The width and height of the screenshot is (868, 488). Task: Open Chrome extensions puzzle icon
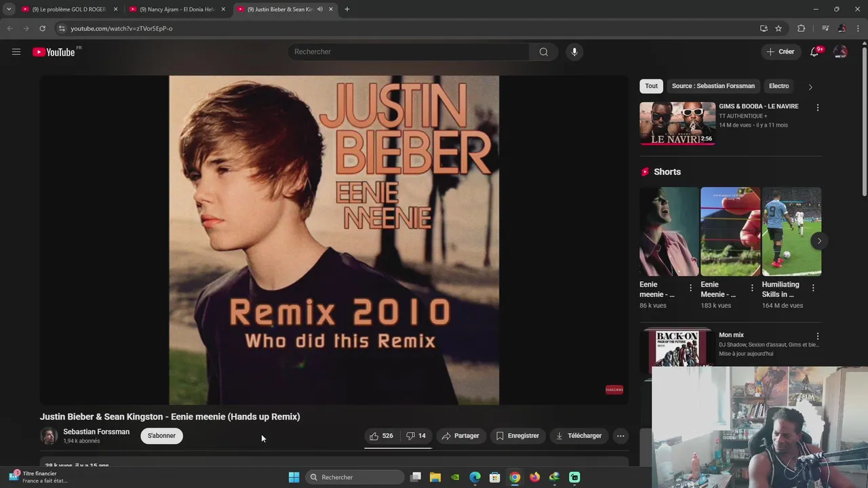pos(801,28)
